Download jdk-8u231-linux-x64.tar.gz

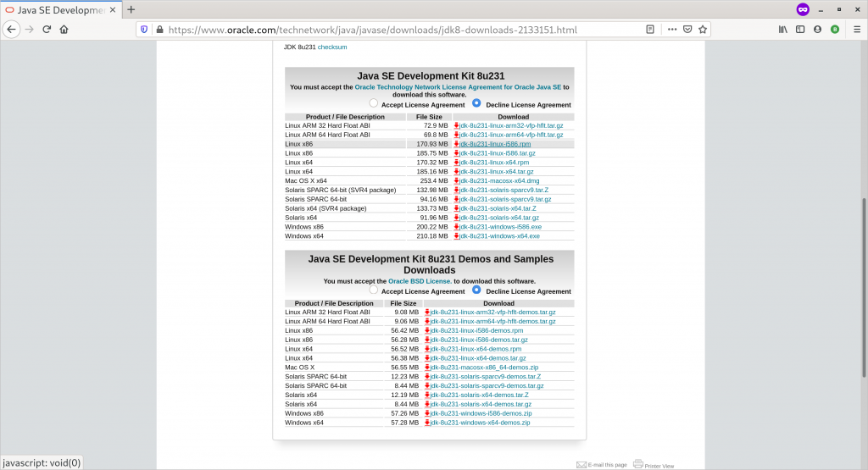(497, 171)
